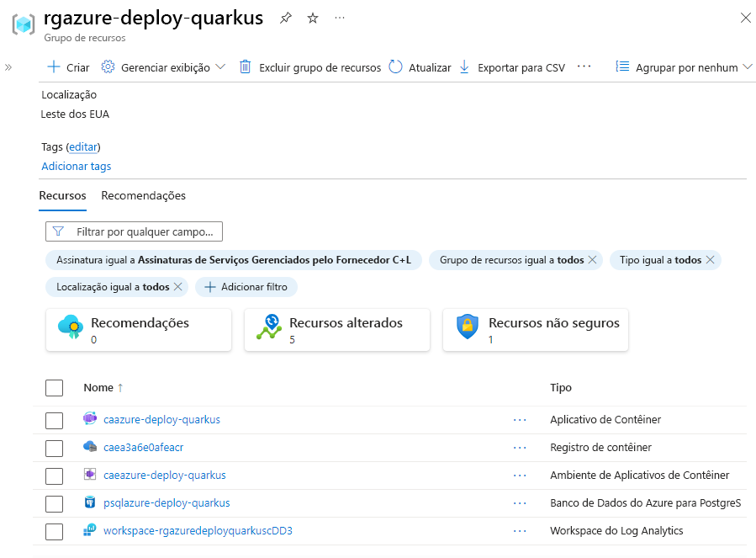Select the Recursos tab
This screenshot has width=756, height=558.
62,195
